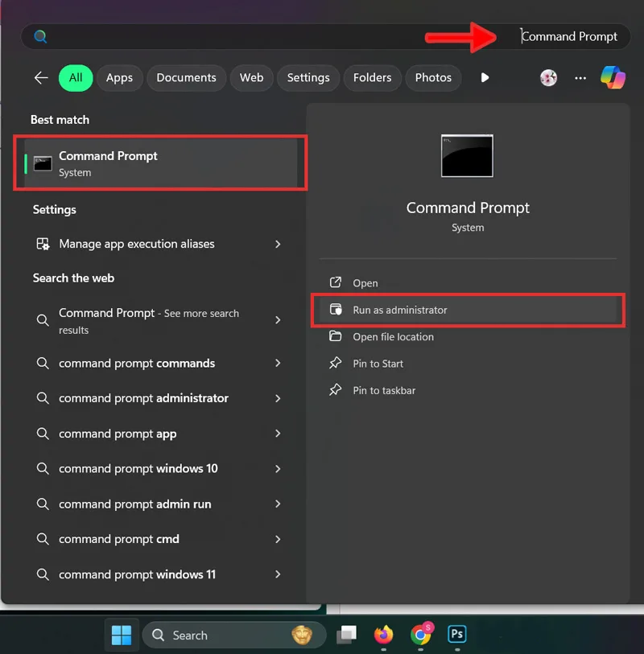
Task: Expand chevron beside command prompt admin run
Action: click(x=278, y=504)
